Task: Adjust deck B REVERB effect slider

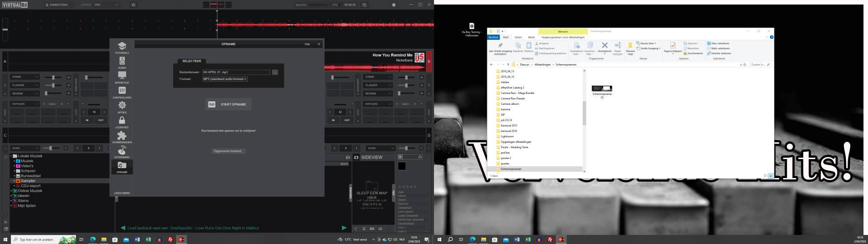Action: click(406, 94)
